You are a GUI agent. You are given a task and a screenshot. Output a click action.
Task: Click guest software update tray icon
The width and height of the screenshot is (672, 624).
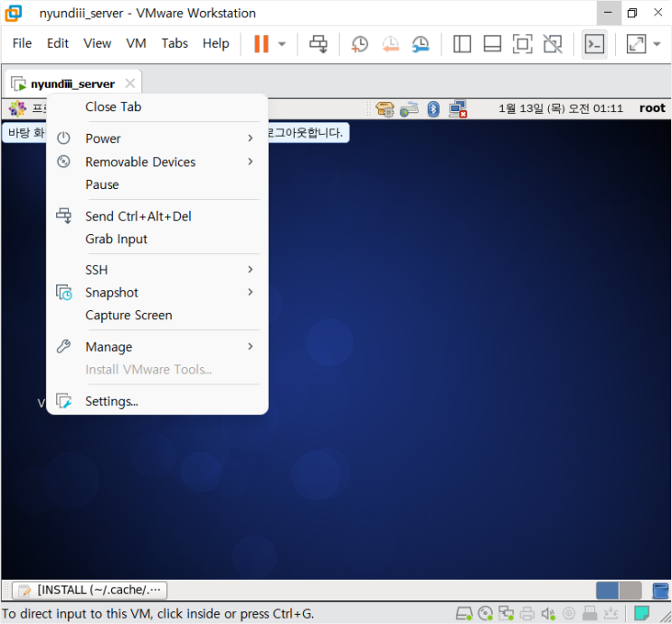(385, 109)
